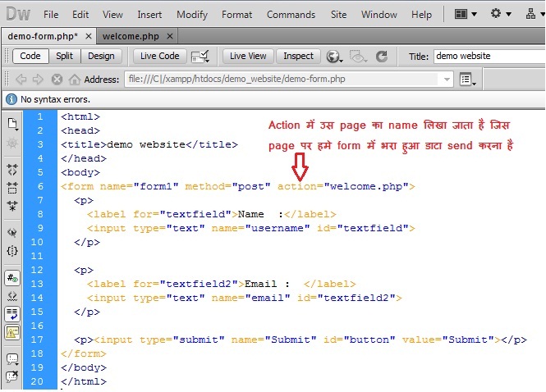Open the Window menu

coord(379,15)
